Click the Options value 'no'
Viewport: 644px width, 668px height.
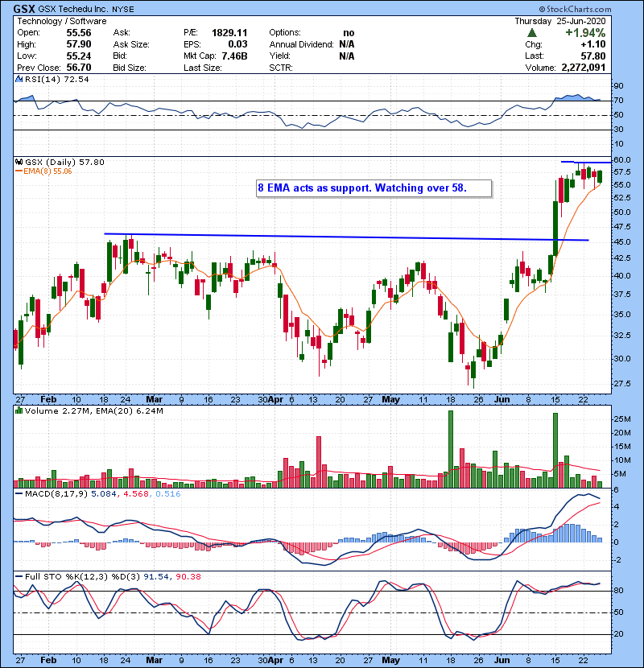coord(349,33)
